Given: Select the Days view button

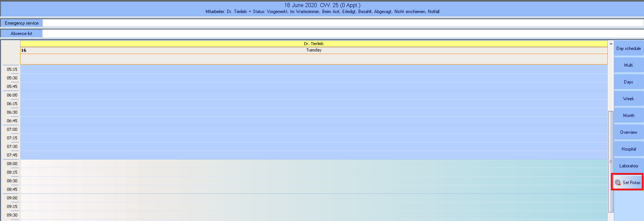Looking at the screenshot, I should pos(629,82).
